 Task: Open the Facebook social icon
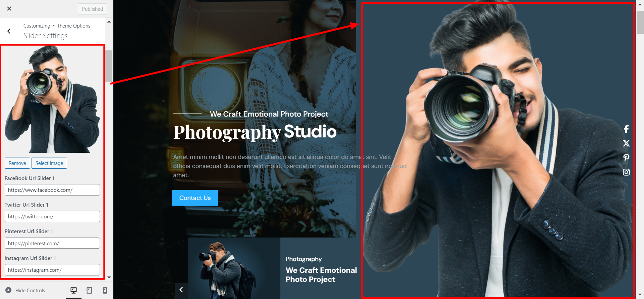(x=626, y=129)
